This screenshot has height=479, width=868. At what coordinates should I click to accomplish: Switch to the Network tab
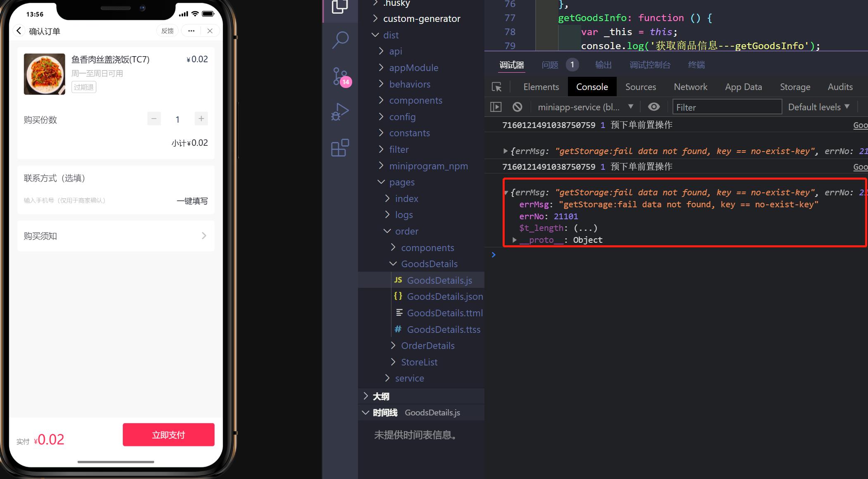coord(690,87)
